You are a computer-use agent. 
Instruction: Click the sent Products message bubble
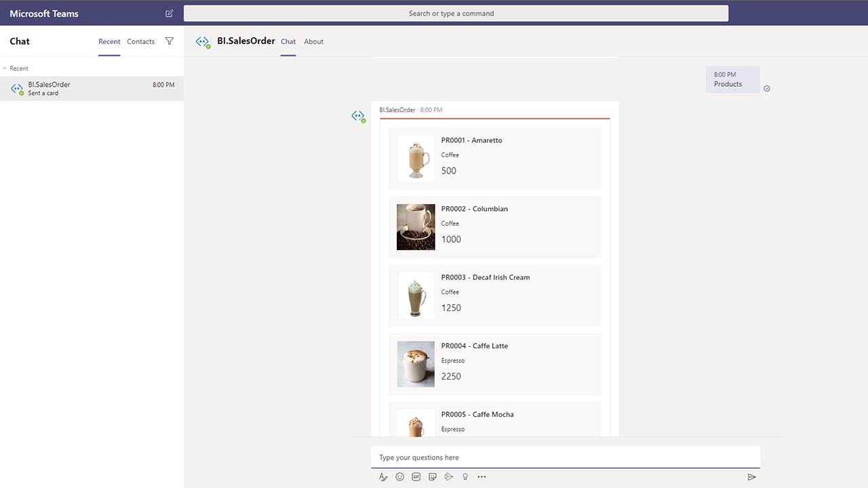pos(733,79)
